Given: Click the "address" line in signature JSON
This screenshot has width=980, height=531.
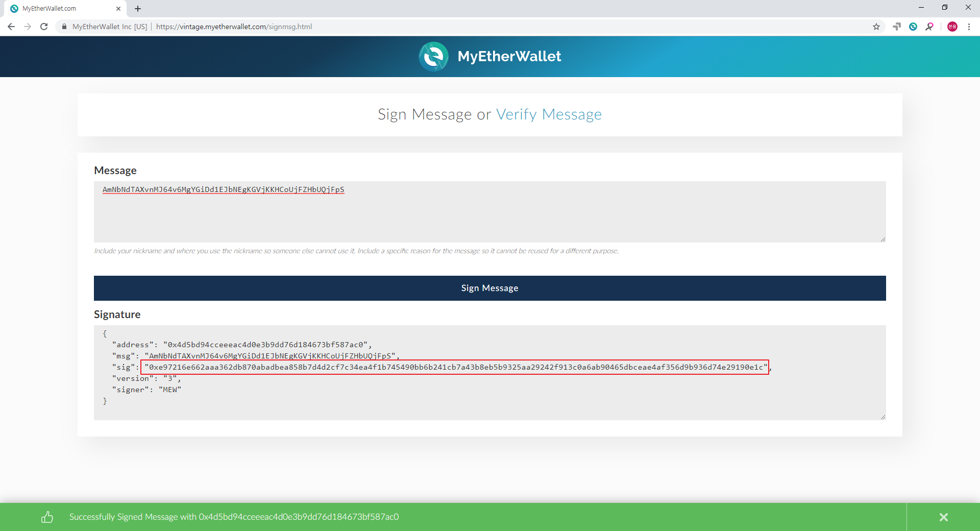Looking at the screenshot, I should pyautogui.click(x=242, y=345).
